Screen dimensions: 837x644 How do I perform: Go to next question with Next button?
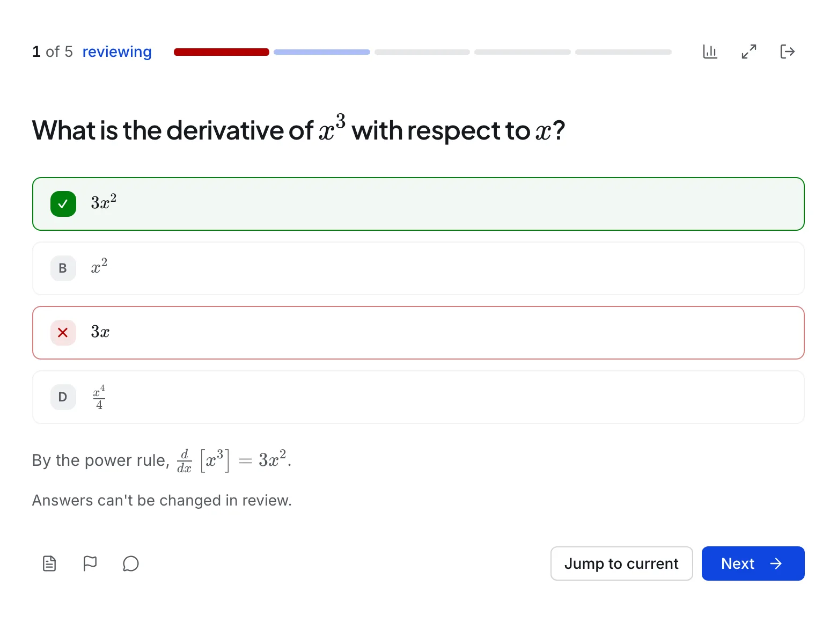(x=753, y=563)
